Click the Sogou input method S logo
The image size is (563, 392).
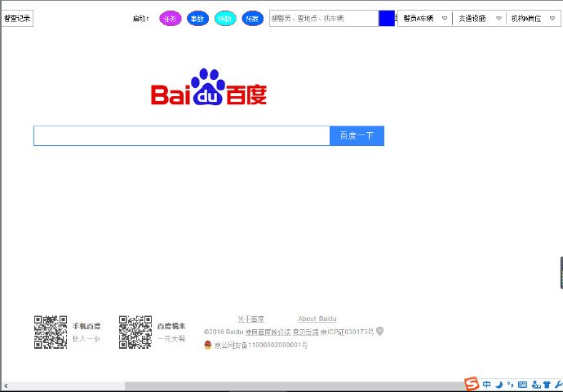[x=472, y=384]
